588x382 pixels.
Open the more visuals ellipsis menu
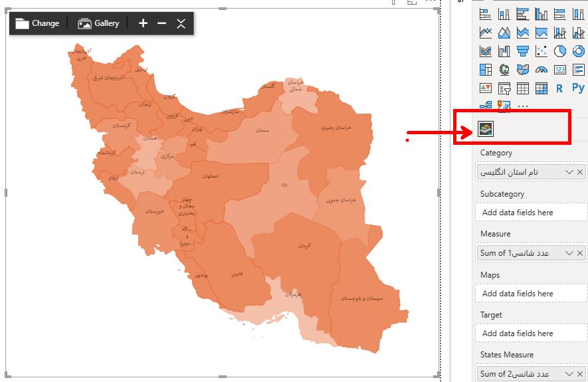523,106
